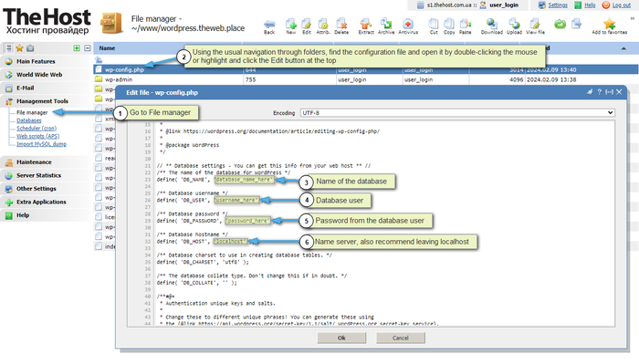
Task: Click the New file toolbar icon
Action: (290, 26)
